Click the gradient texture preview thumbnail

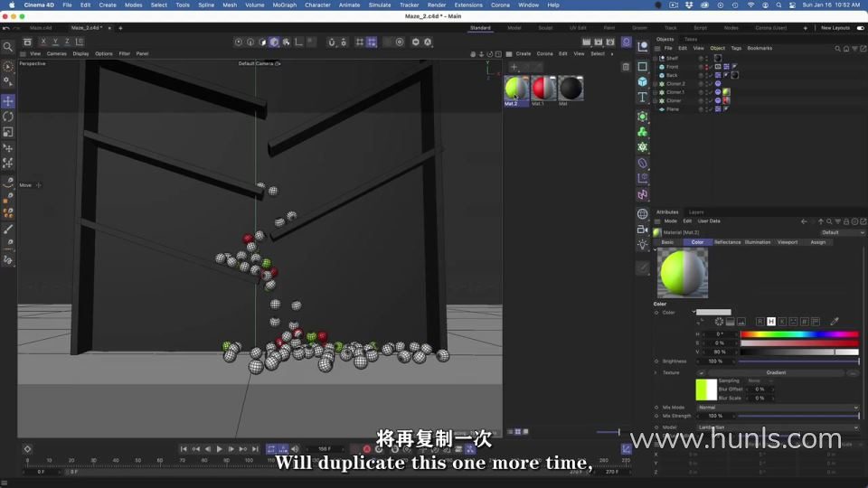[x=706, y=389]
